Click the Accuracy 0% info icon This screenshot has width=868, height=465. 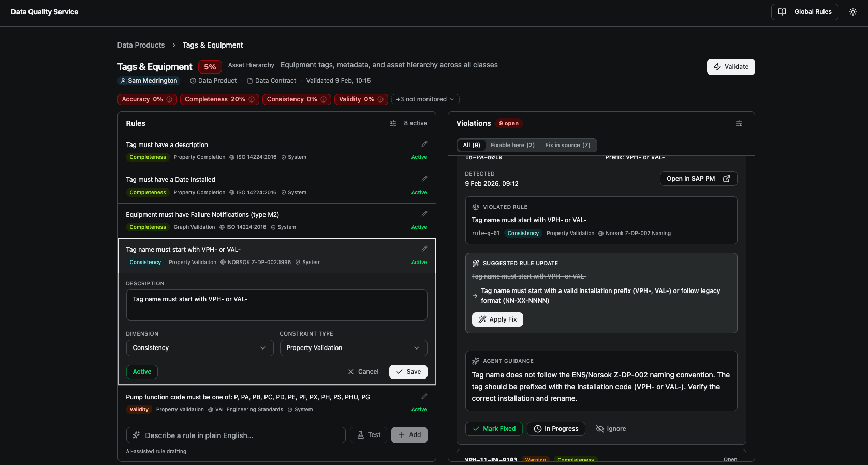click(169, 99)
